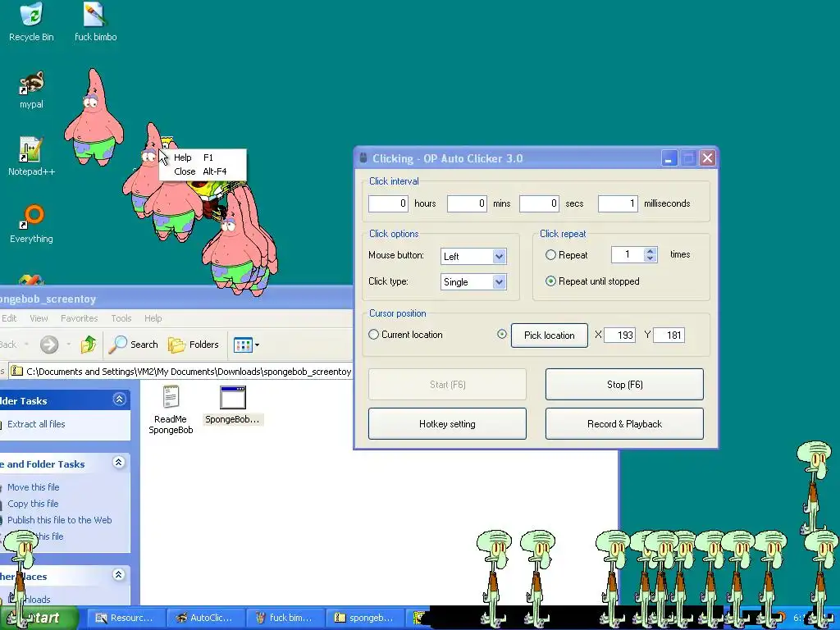
Task: Open Hotkey setting
Action: (x=447, y=424)
